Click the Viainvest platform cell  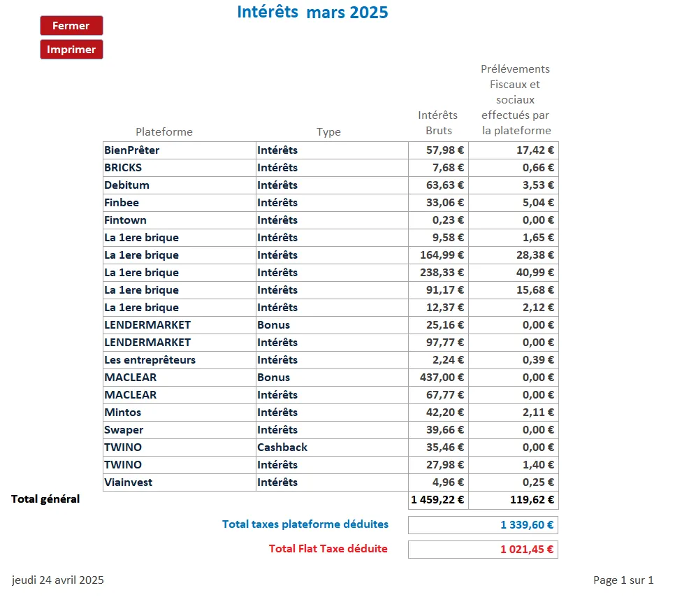tap(179, 482)
